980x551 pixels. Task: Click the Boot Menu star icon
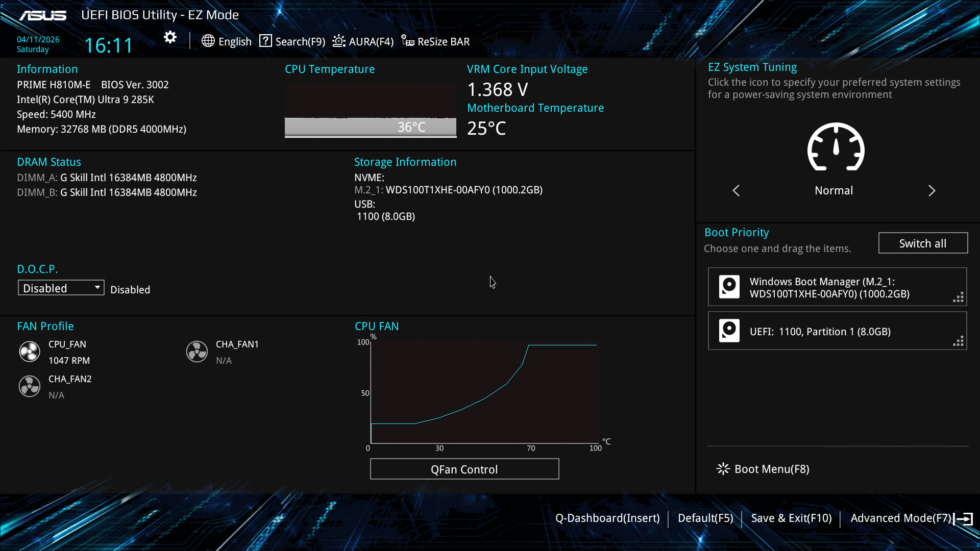point(723,469)
